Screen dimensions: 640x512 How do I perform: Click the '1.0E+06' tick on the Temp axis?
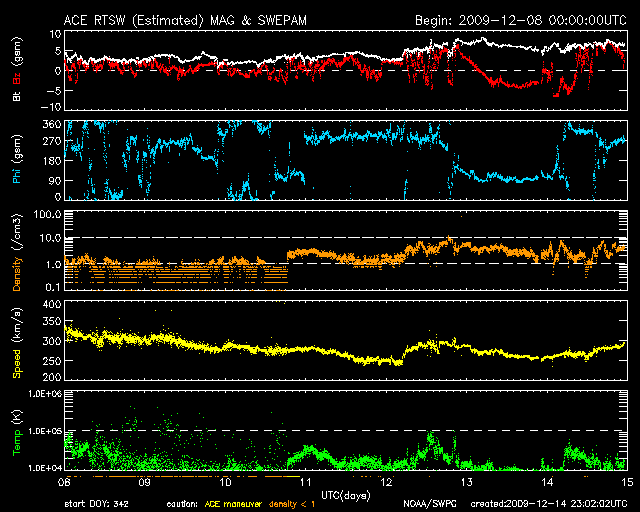coord(45,394)
